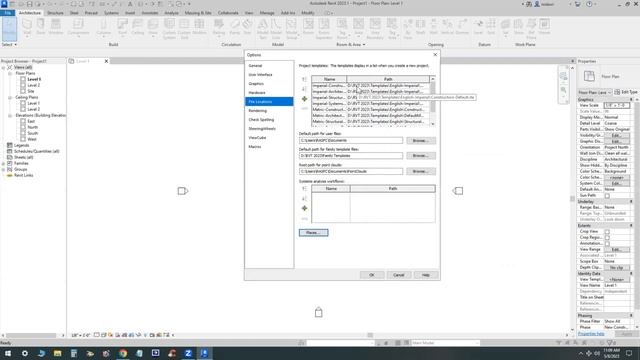The image size is (640, 360).
Task: Select the Ramp tool in ribbon
Action: coord(235,27)
